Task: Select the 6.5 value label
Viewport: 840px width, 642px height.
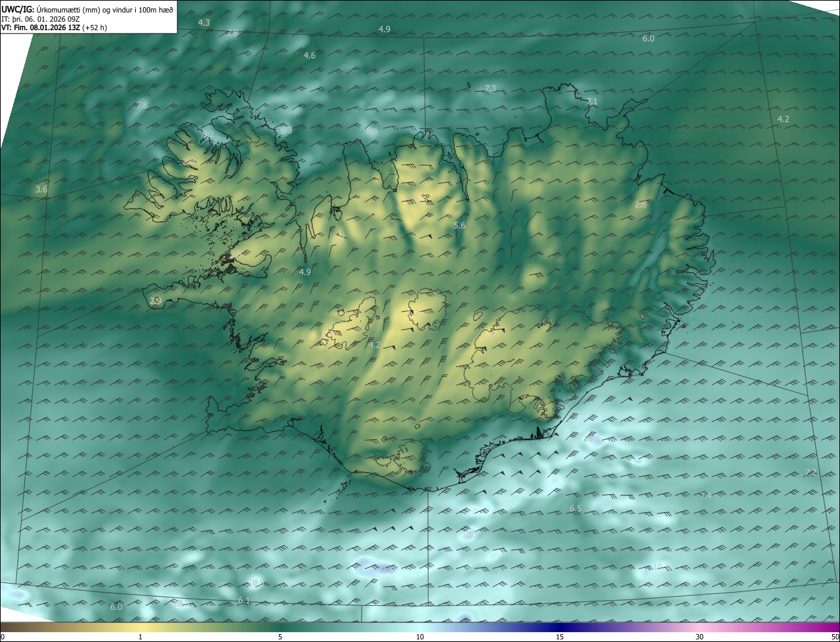Action: 576,509
